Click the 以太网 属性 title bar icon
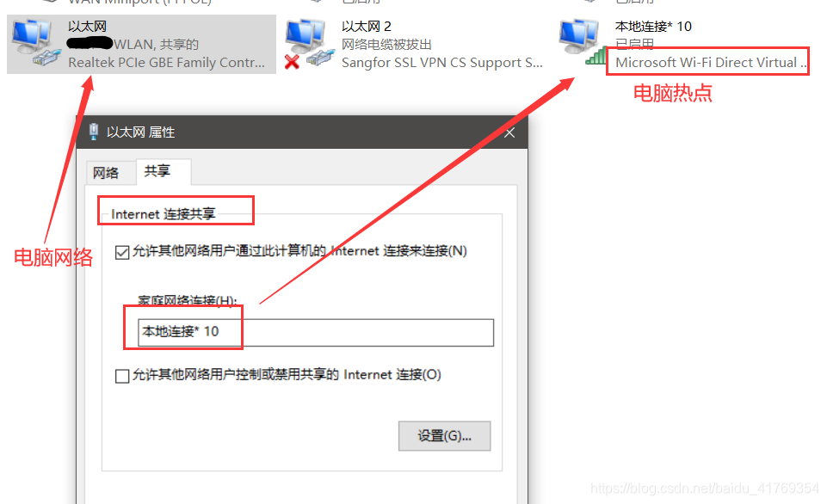The image size is (827, 504). [x=94, y=132]
